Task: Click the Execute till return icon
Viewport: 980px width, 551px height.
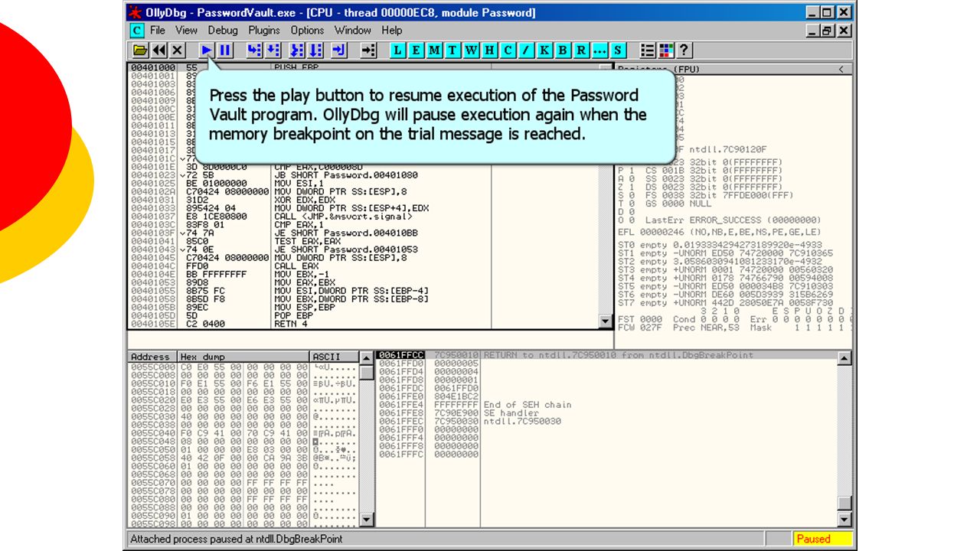Action: click(339, 51)
